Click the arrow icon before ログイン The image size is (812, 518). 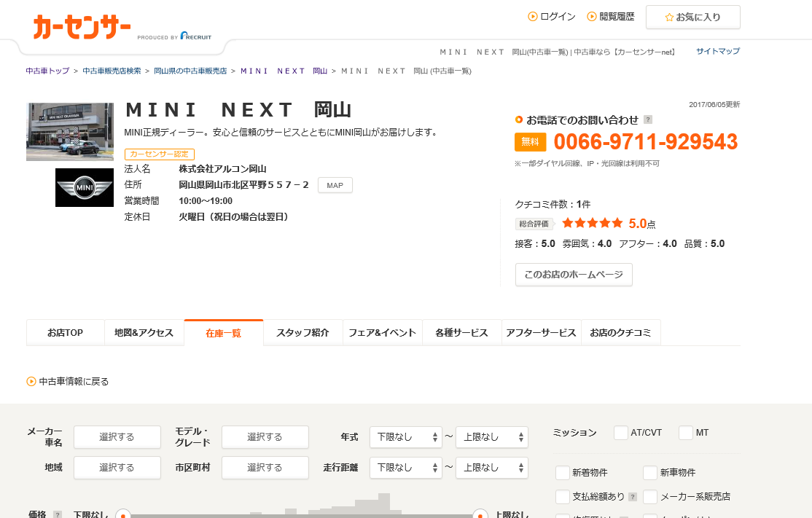(532, 17)
